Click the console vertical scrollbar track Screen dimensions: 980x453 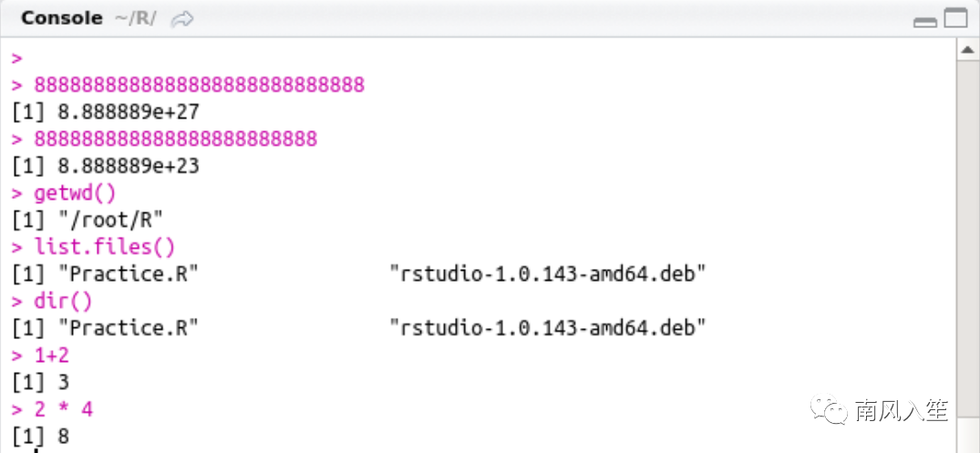968,256
